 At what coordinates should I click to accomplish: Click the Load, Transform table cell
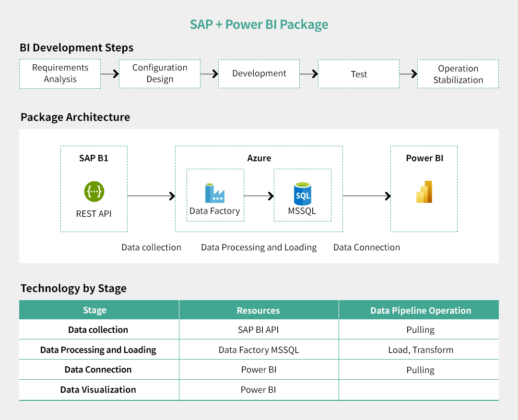click(x=421, y=350)
